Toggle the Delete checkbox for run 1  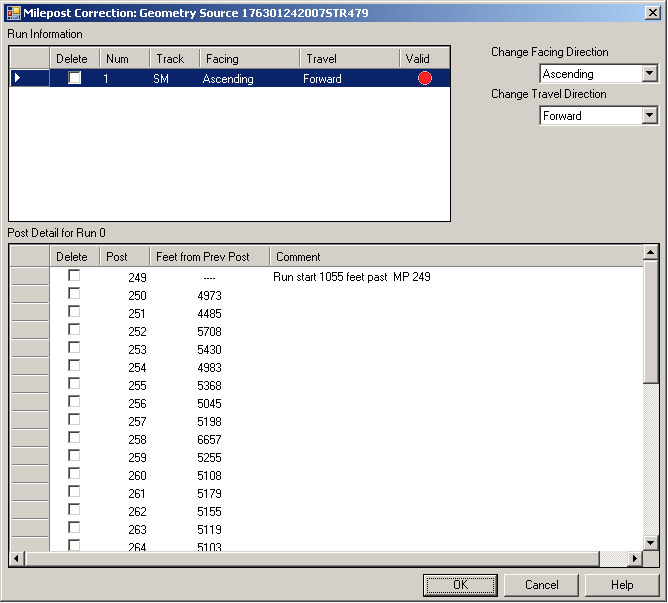coord(74,78)
